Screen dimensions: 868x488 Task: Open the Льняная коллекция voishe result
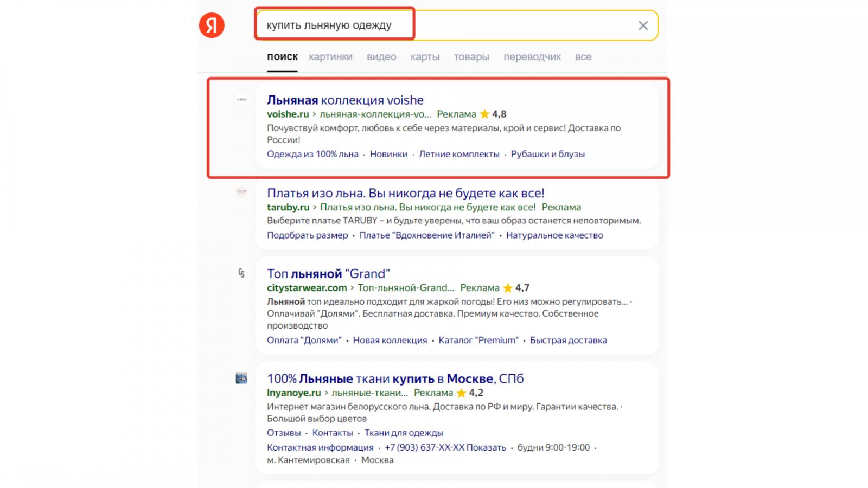(x=345, y=100)
